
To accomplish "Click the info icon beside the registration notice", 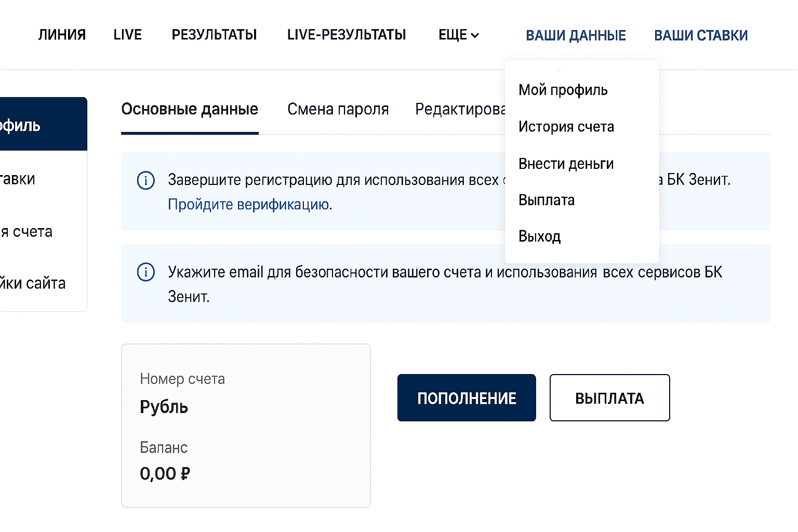I will (x=146, y=180).
